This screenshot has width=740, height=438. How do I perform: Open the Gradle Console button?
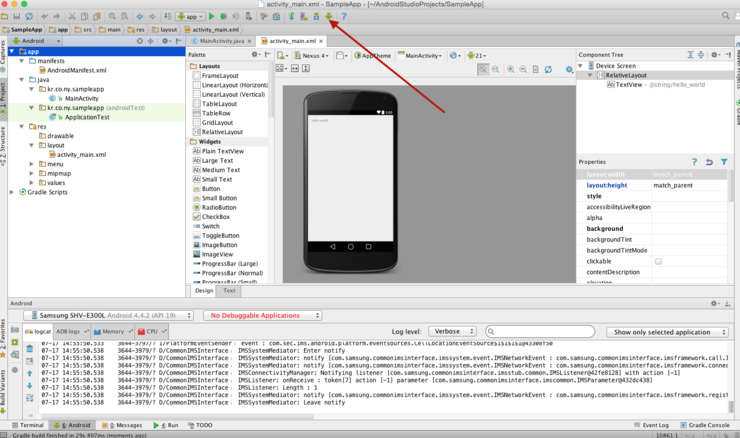coord(705,425)
